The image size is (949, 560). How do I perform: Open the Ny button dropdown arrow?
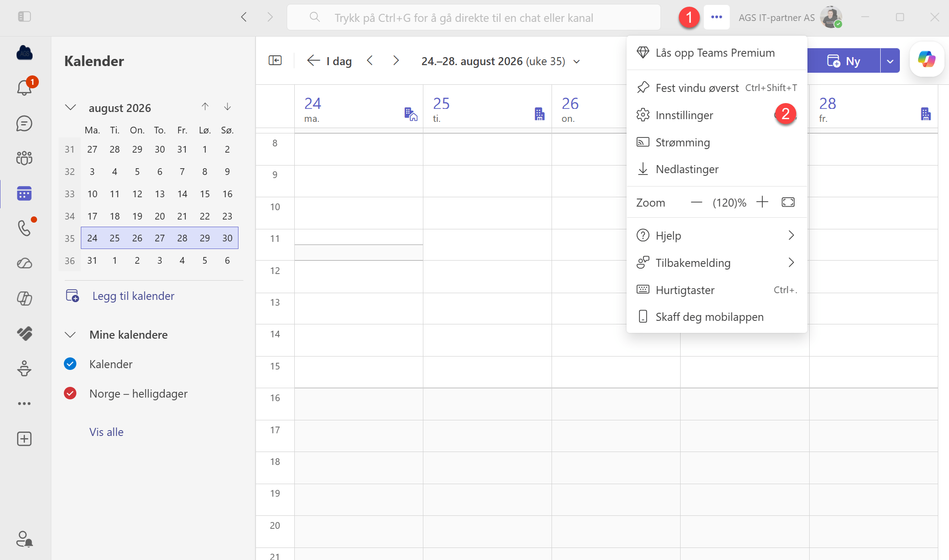pos(890,61)
